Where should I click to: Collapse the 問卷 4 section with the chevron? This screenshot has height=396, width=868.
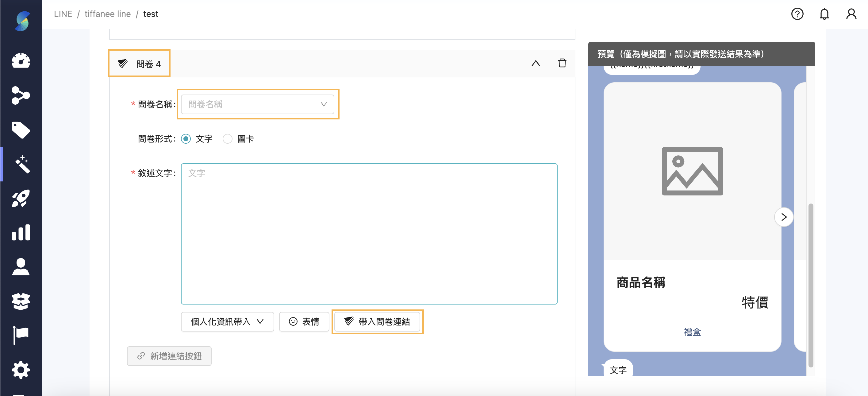(536, 63)
